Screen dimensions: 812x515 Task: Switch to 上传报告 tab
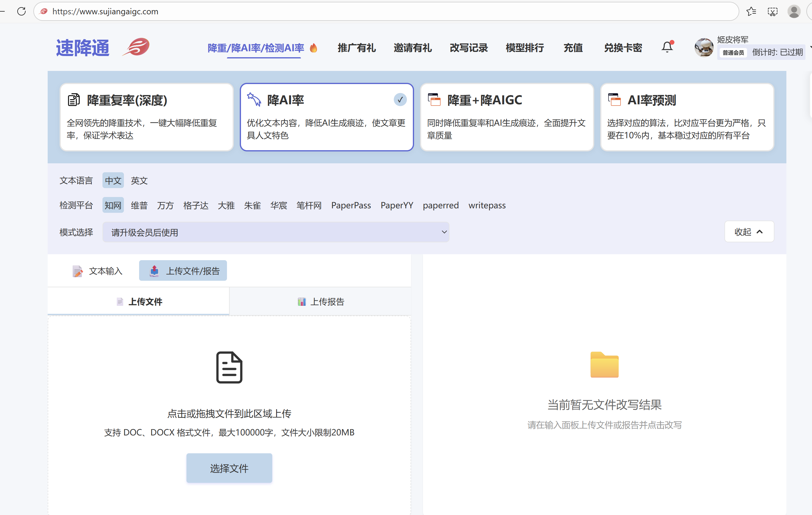coord(320,301)
